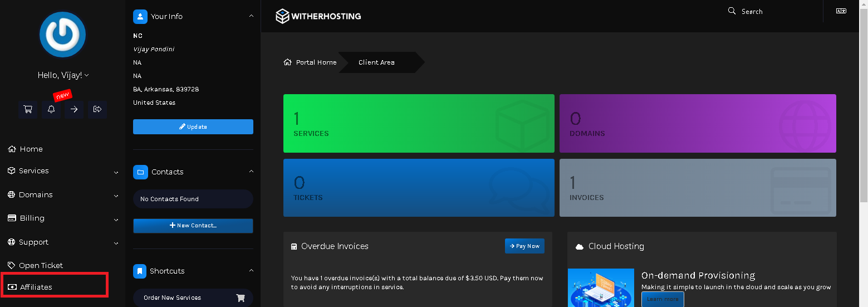868x307 pixels.
Task: Open the shopping cart icon
Action: point(28,109)
